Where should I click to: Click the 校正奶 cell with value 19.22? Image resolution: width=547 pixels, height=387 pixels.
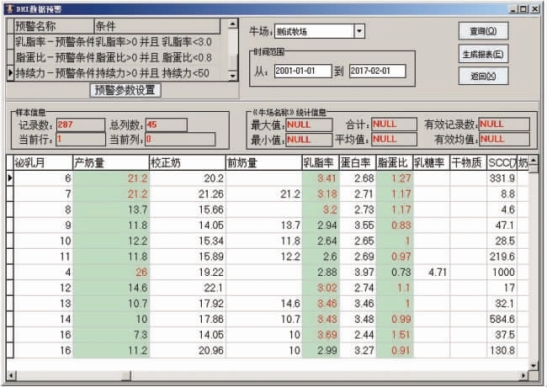tap(187, 272)
